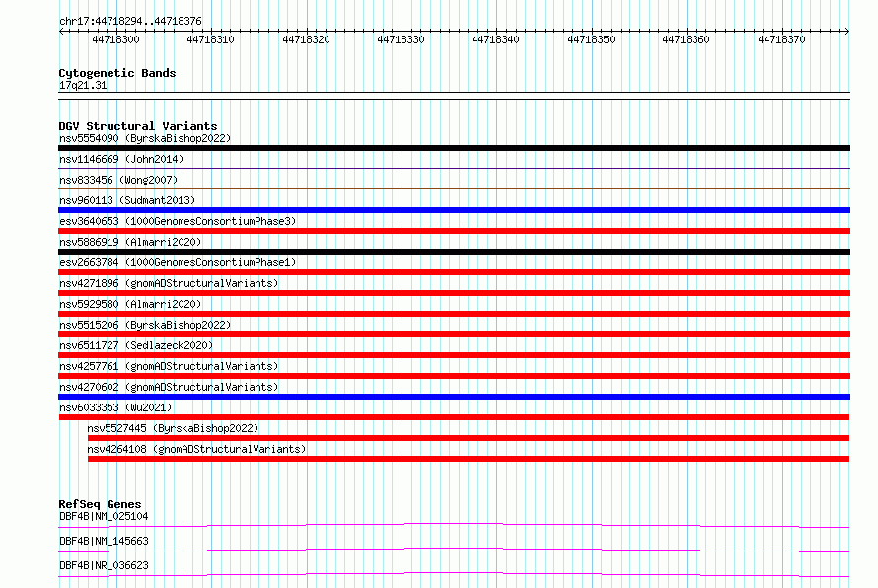Screen dimensions: 878x588
Task: Click the red bar under nsv6033353
Action: (x=454, y=417)
